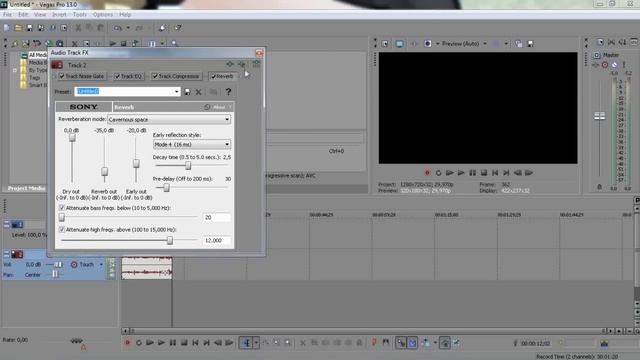
Task: Open the Early reflection style dropdown
Action: (x=227, y=144)
